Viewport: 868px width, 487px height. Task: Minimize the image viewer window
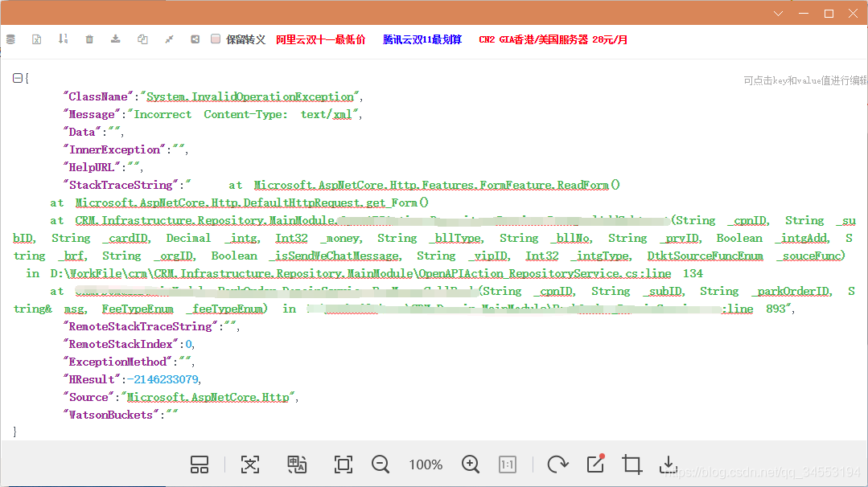tap(804, 14)
